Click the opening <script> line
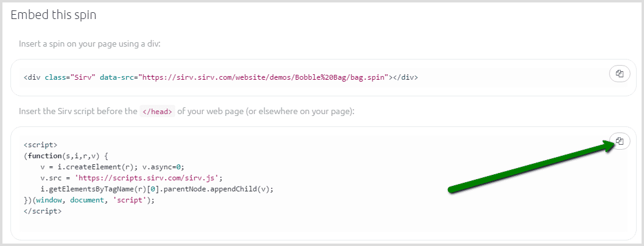The height and width of the screenshot is (246, 644). tap(40, 145)
